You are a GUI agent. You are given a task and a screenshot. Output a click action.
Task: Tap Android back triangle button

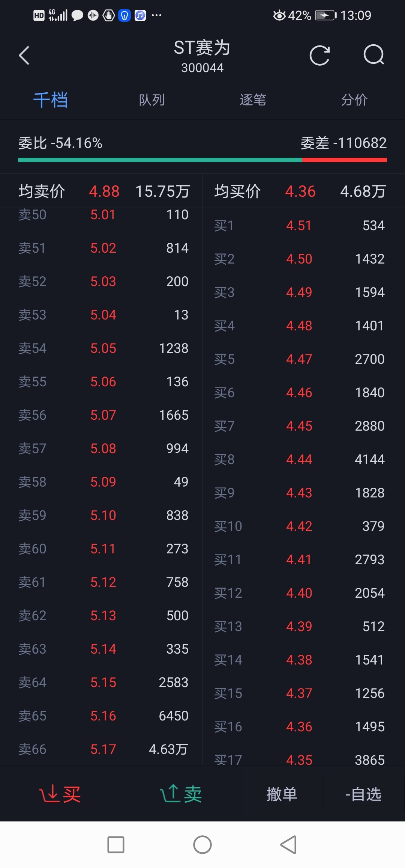[x=288, y=845]
